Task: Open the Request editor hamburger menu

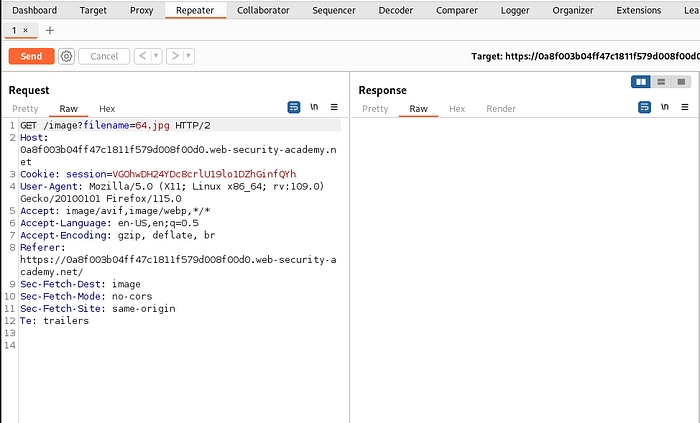Action: (x=334, y=107)
